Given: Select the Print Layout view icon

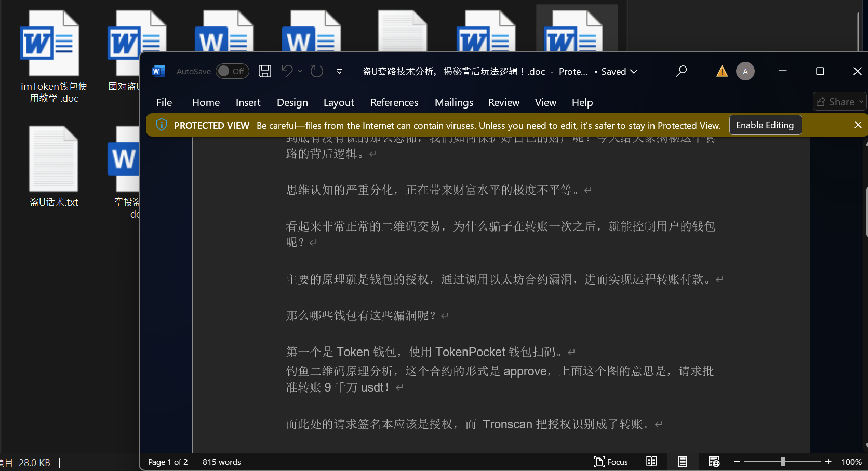Looking at the screenshot, I should 683,462.
